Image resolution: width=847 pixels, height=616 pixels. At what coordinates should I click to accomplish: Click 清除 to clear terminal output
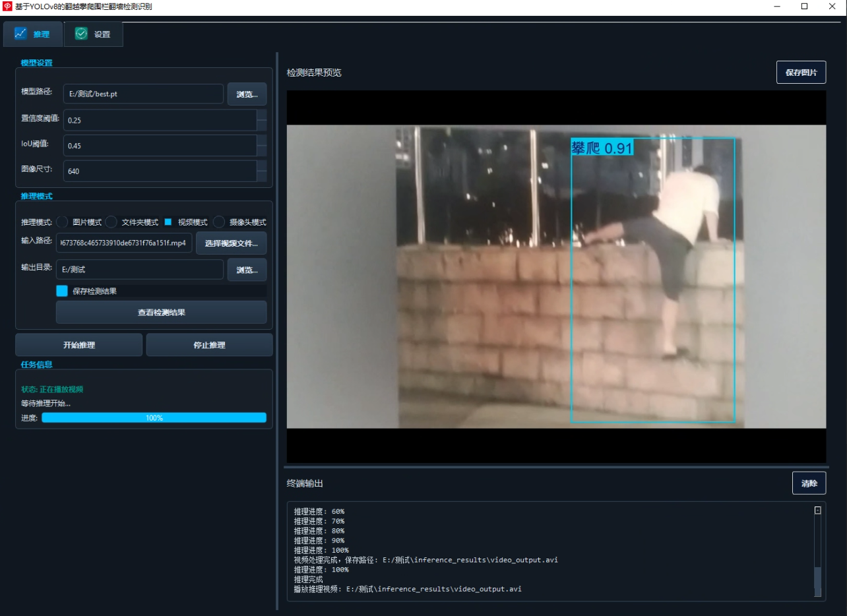pyautogui.click(x=809, y=483)
